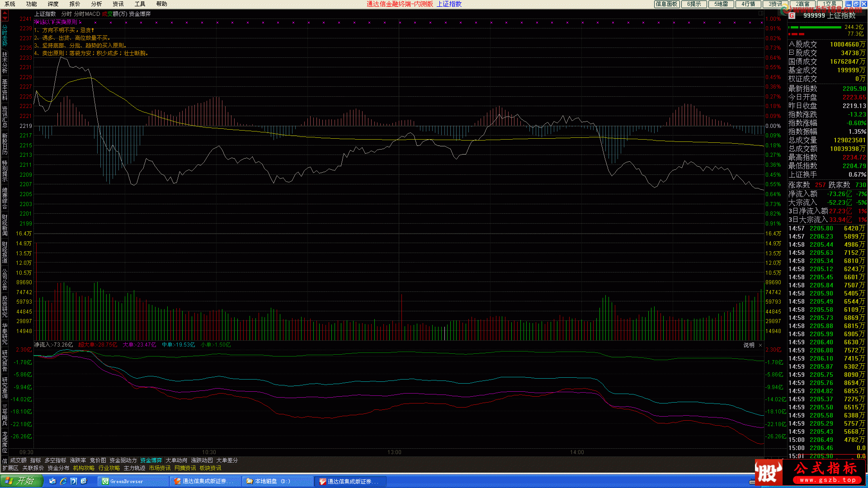The width and height of the screenshot is (868, 488).
Task: Select the 技术分析 sidebar tab
Action: coord(5,62)
